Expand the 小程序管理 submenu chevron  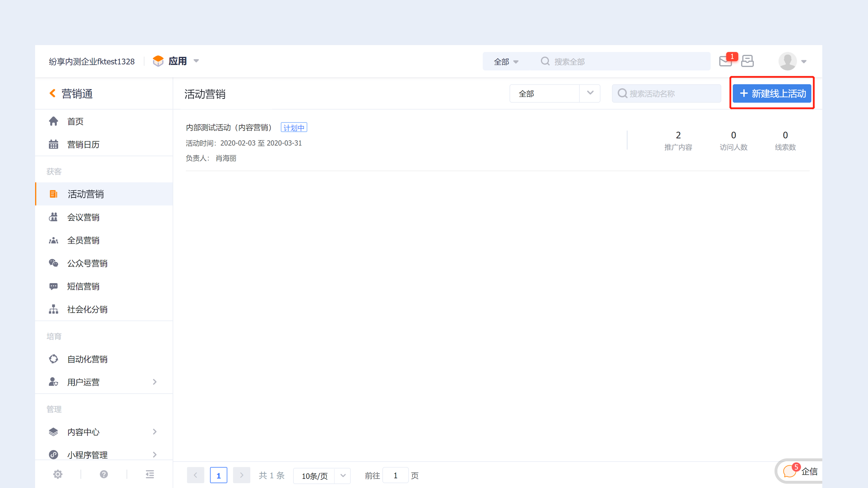(x=155, y=455)
